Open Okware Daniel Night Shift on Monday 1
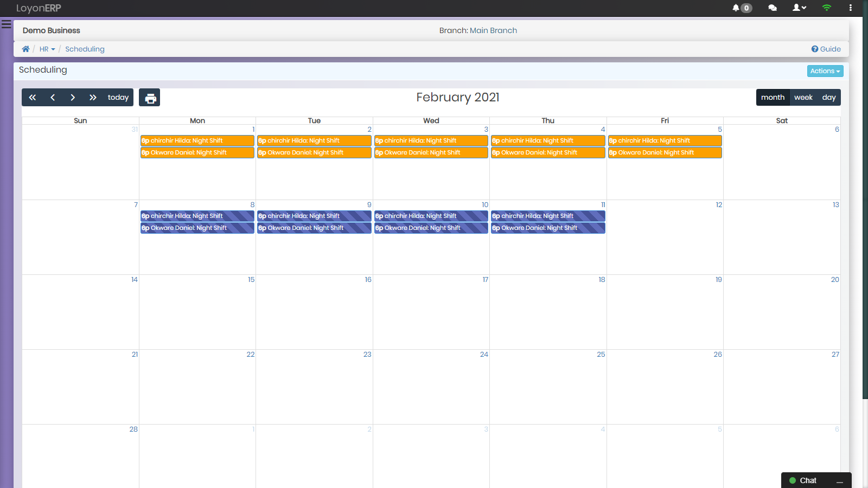Viewport: 868px width, 488px height. pyautogui.click(x=197, y=152)
